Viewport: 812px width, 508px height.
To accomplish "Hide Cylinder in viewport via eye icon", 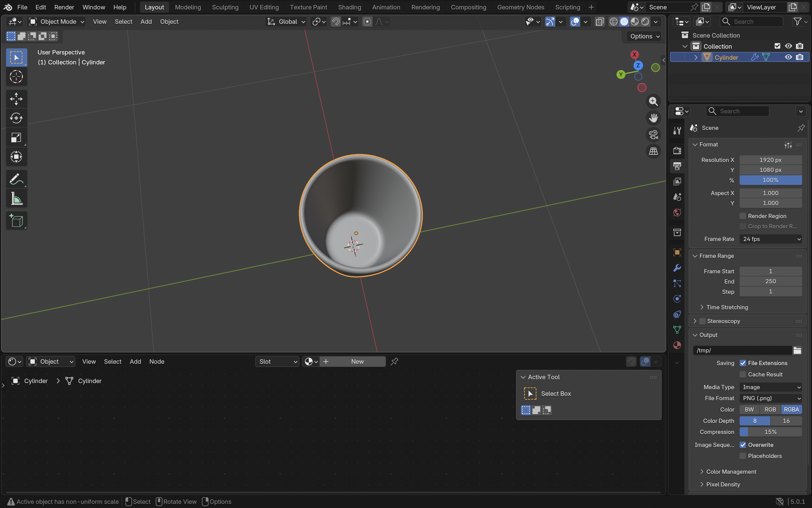I will (x=788, y=57).
